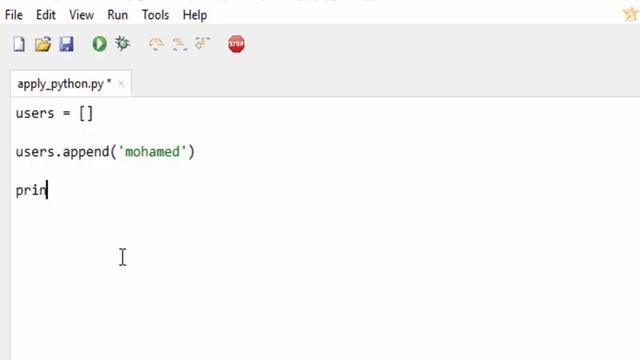Run current script with green play button

click(x=99, y=44)
